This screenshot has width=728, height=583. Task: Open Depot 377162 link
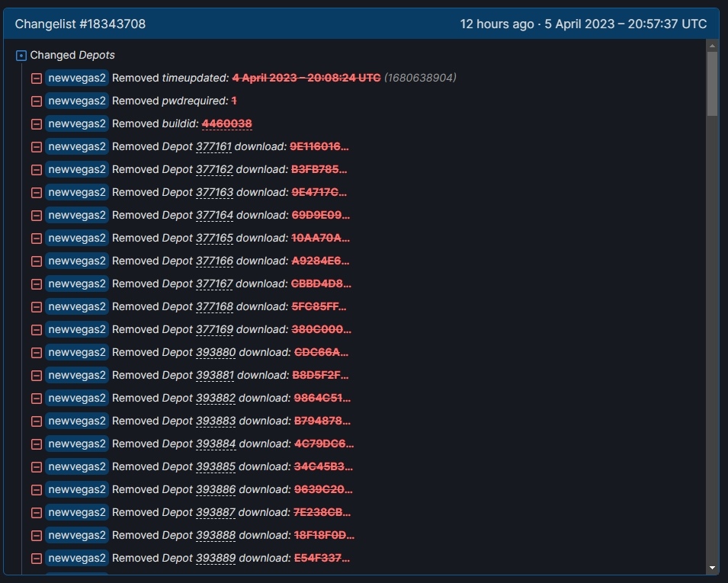click(214, 169)
